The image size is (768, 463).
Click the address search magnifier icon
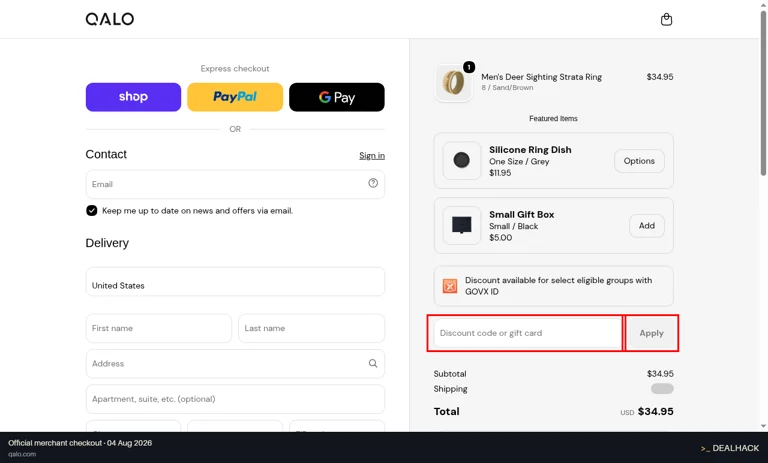373,364
